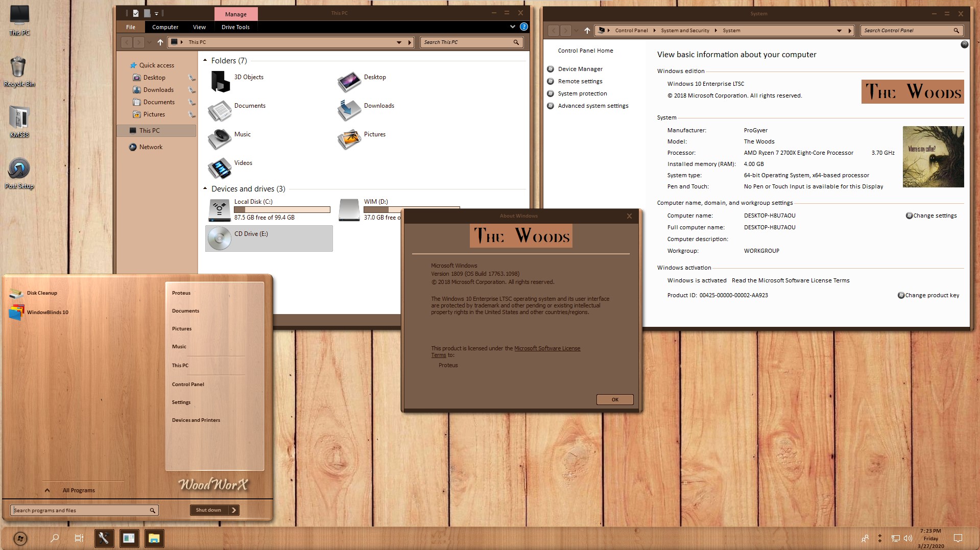Open address dropdown in System window
The height and width of the screenshot is (550, 980).
[x=839, y=31]
